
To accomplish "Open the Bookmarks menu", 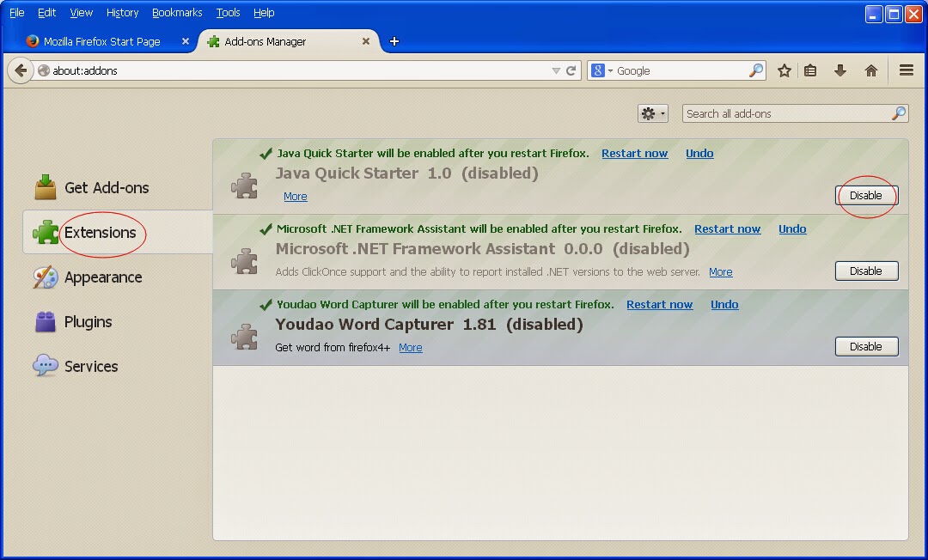I will click(x=177, y=12).
